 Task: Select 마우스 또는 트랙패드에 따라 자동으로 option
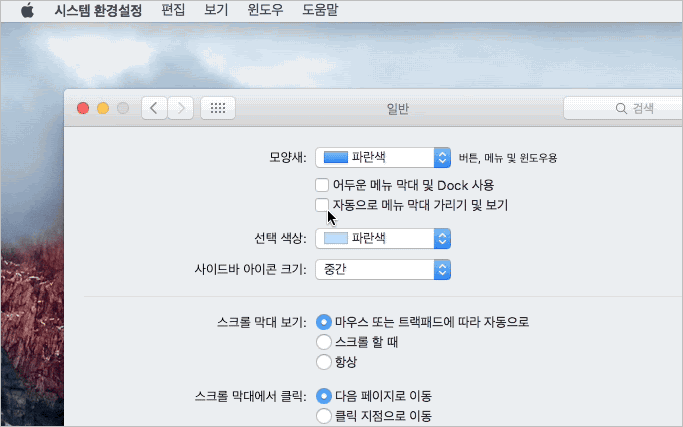(324, 322)
